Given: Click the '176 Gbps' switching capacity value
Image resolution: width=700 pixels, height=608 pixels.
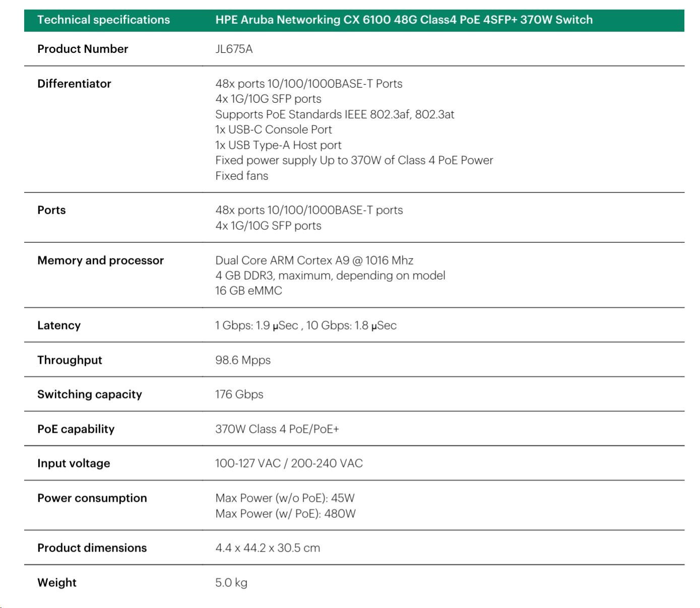Looking at the screenshot, I should 239,394.
